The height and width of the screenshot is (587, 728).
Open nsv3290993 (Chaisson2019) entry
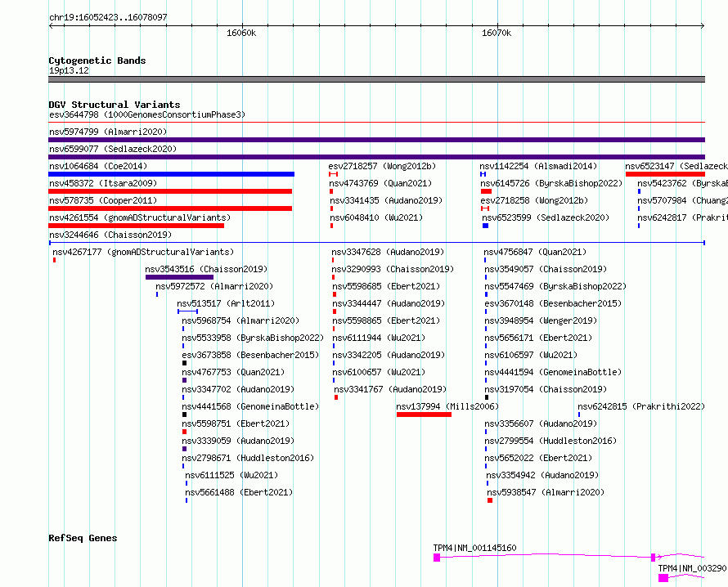[393, 269]
